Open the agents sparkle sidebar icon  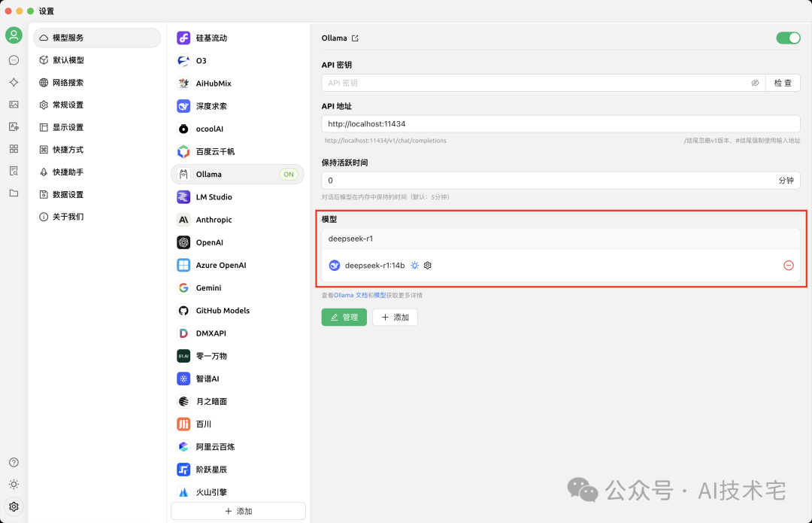point(14,83)
